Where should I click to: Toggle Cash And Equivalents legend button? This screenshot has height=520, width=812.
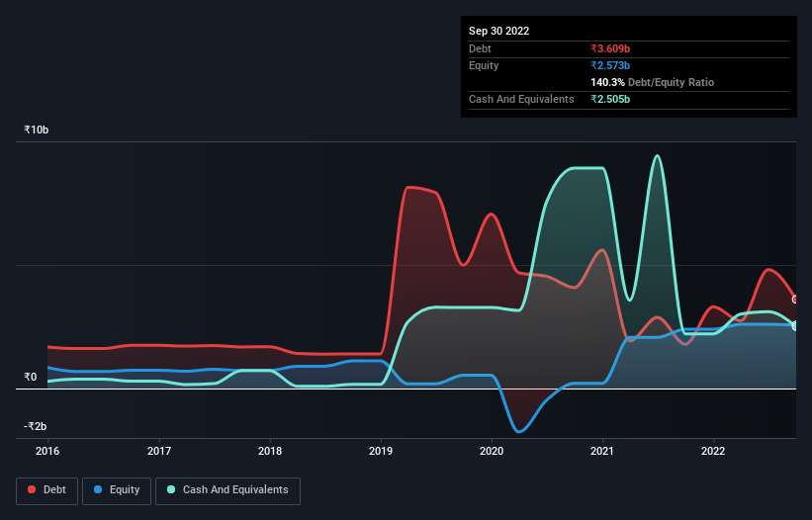click(x=227, y=490)
